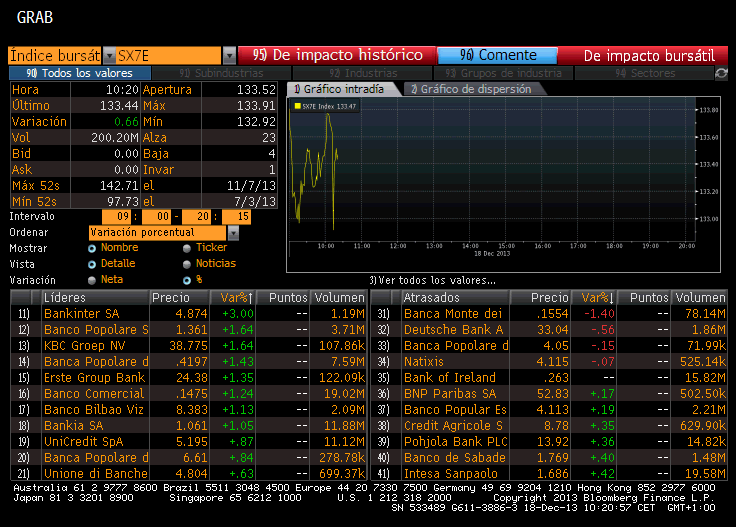Select the Ticker radio option
Screen dimensions: 736x527
(187, 248)
